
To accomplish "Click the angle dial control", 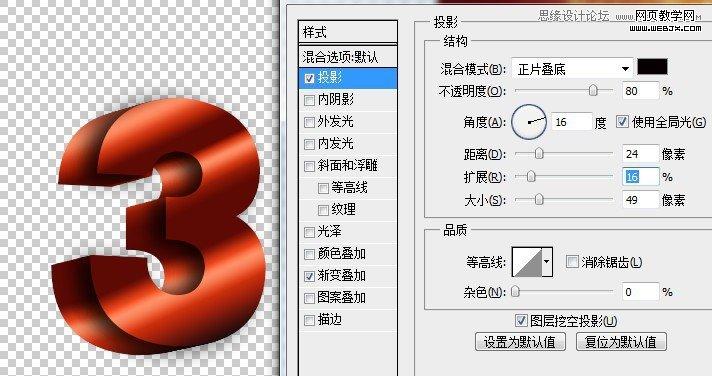I will tap(529, 122).
